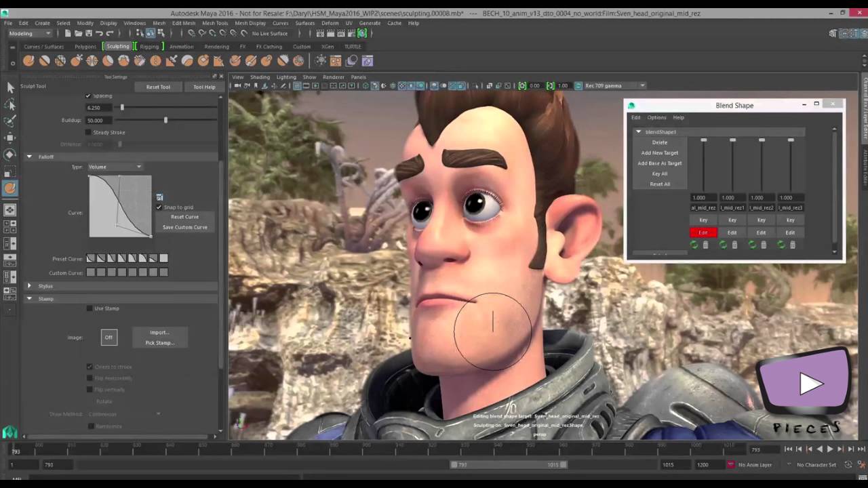Screen dimensions: 868x488
Task: Click the first sculpt brush shelf icon
Action: pyautogui.click(x=28, y=61)
